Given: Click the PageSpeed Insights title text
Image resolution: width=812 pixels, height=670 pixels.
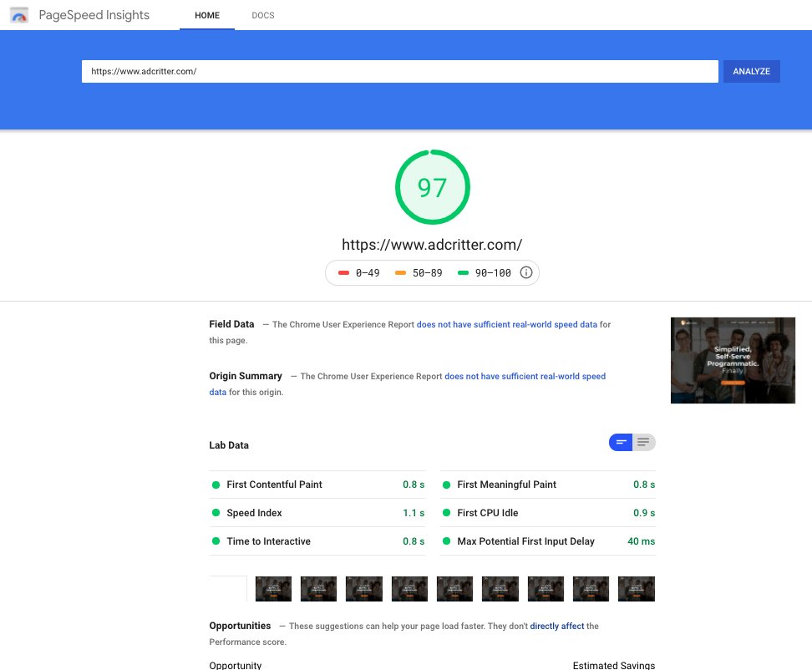Looking at the screenshot, I should pyautogui.click(x=94, y=15).
